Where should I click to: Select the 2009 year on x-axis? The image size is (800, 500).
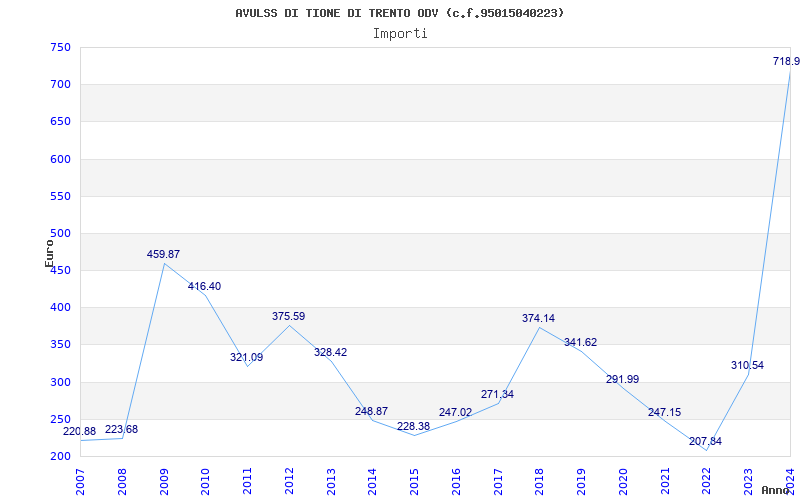(x=164, y=480)
